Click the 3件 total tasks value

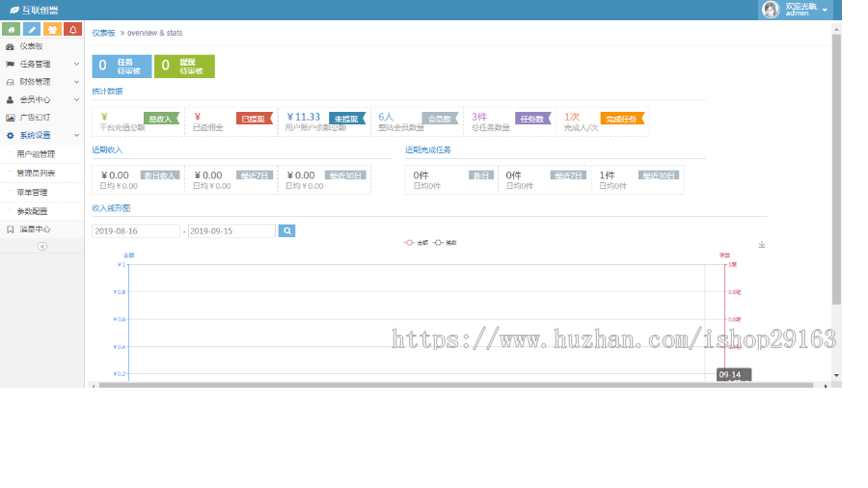[479, 117]
